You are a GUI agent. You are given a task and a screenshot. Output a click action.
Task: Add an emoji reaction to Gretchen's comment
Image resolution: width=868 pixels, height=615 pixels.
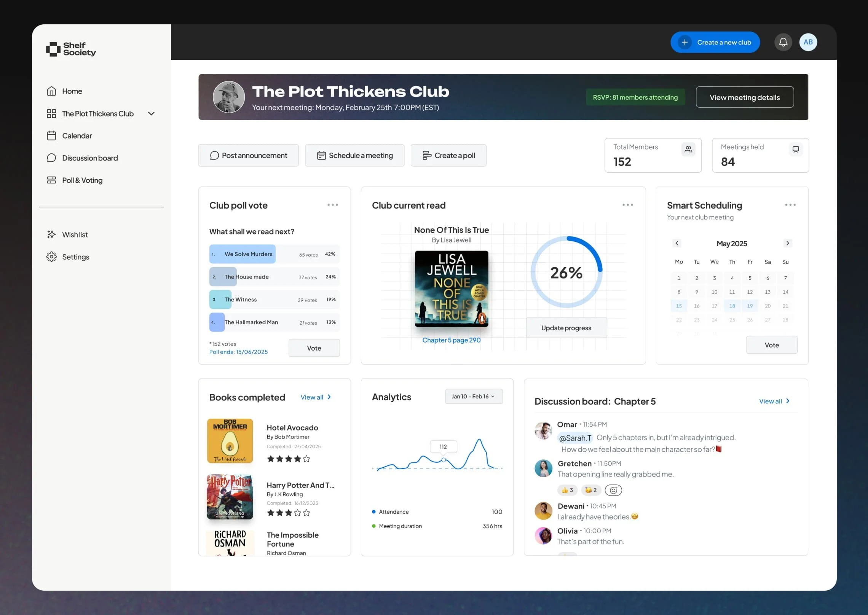pyautogui.click(x=613, y=490)
